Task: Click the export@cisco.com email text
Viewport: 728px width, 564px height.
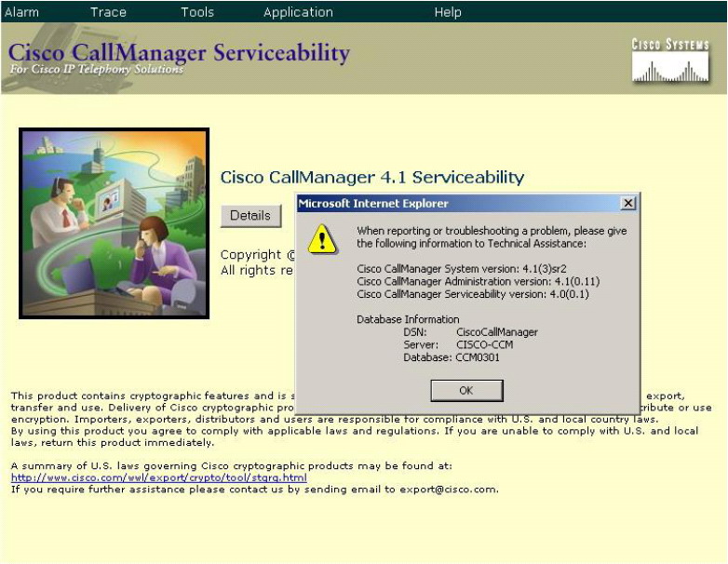Action: [x=451, y=489]
